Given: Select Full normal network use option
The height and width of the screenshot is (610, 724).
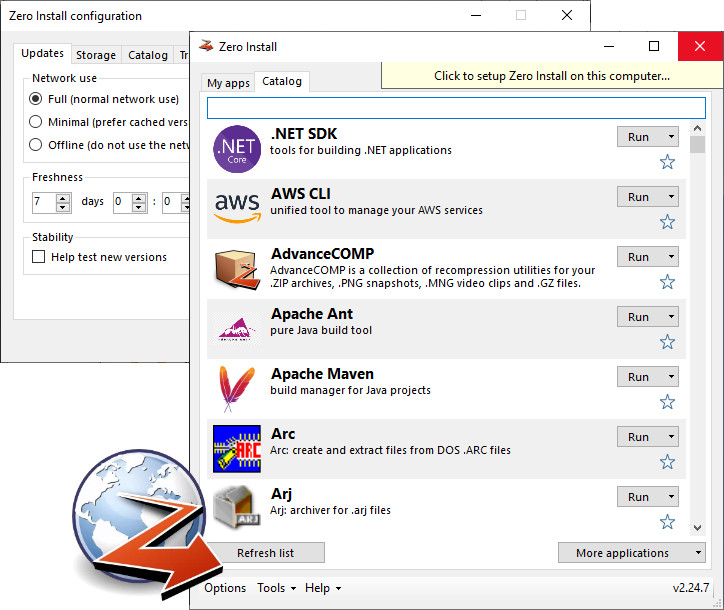Looking at the screenshot, I should 37,99.
